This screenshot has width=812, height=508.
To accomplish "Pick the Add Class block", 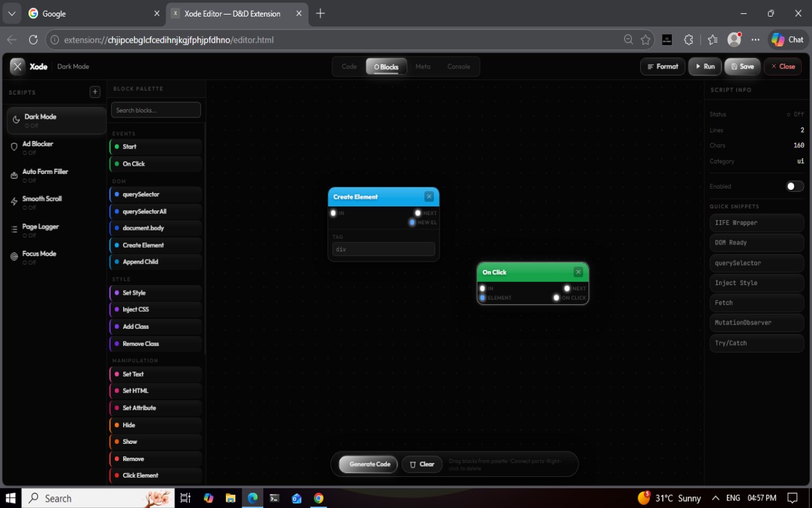I will point(155,326).
